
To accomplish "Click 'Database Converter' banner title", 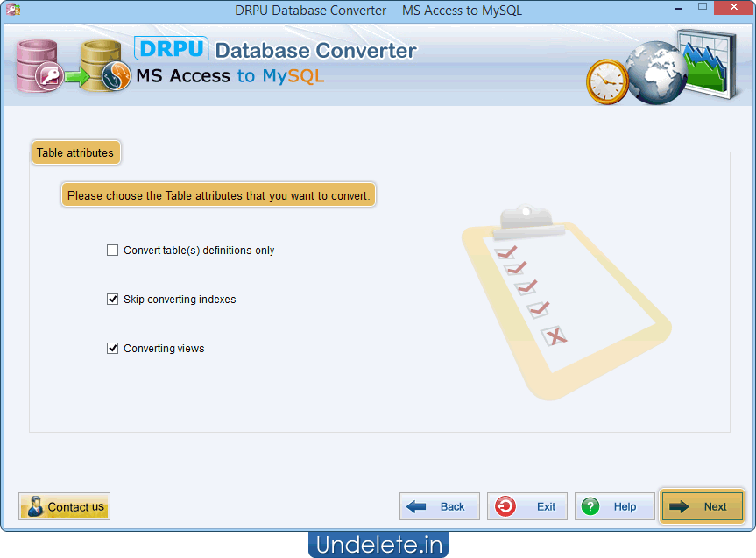I will pos(316,51).
